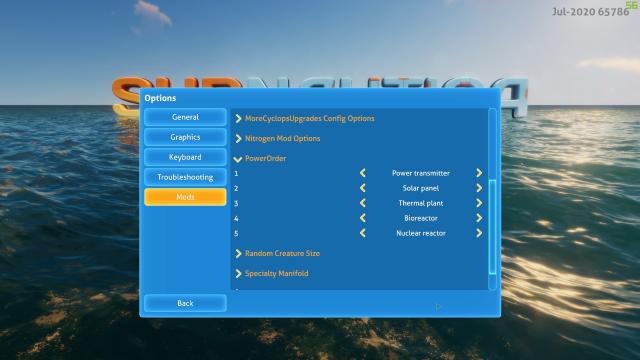This screenshot has height=360, width=640.
Task: Click the Bioreactor value text
Action: 421,218
